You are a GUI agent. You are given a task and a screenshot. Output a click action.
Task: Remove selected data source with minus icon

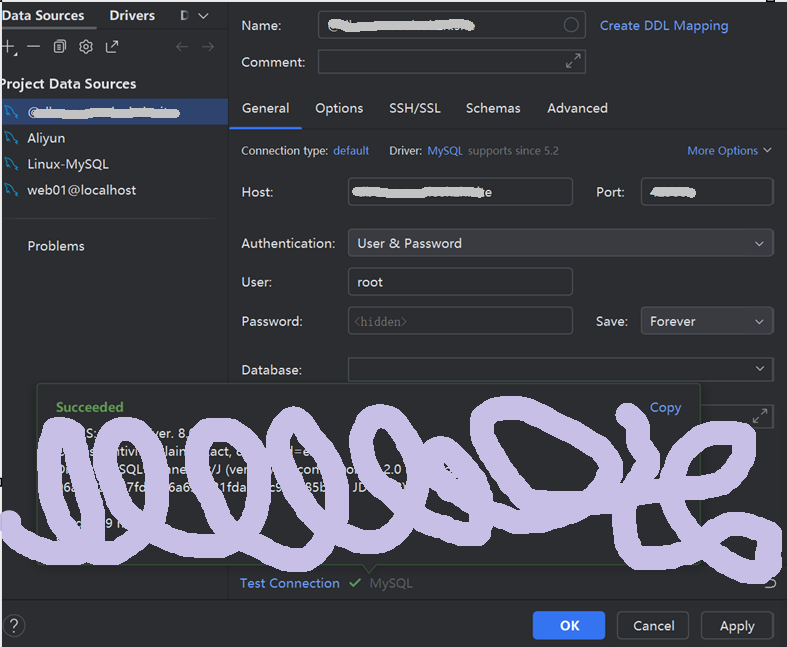coord(34,47)
